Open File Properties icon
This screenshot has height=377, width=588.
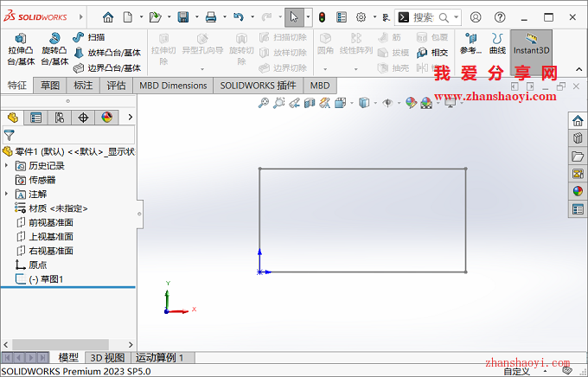[x=342, y=17]
